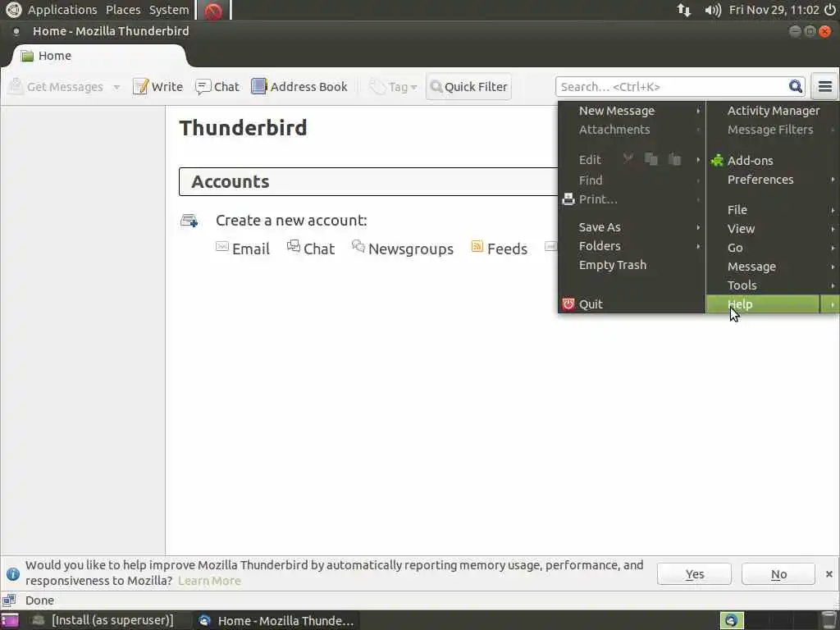The width and height of the screenshot is (840, 630).
Task: Select Quit in the menu
Action: click(632, 304)
